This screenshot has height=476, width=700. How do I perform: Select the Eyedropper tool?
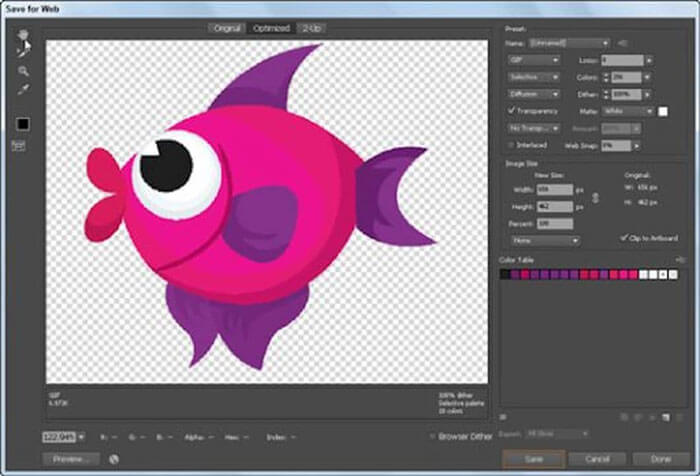click(x=22, y=91)
